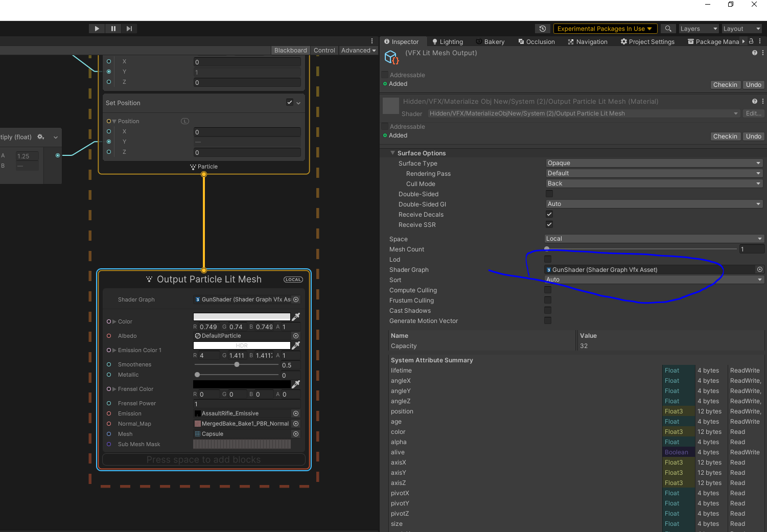This screenshot has width=767, height=532.
Task: Disable the Receive Decals checkbox
Action: pyautogui.click(x=549, y=214)
